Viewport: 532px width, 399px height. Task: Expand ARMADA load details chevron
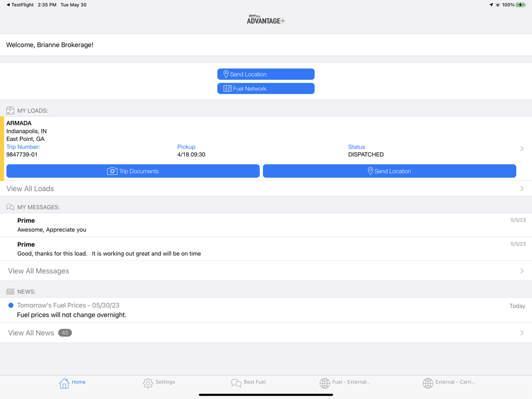(522, 148)
